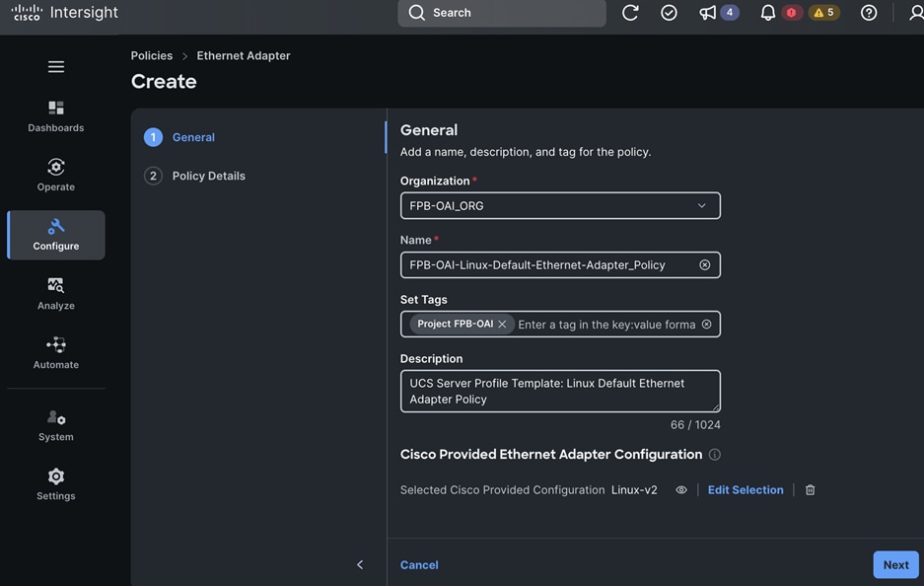Click the yellow warnings badge showing 5
The width and height of the screenshot is (924, 586).
[x=823, y=13]
